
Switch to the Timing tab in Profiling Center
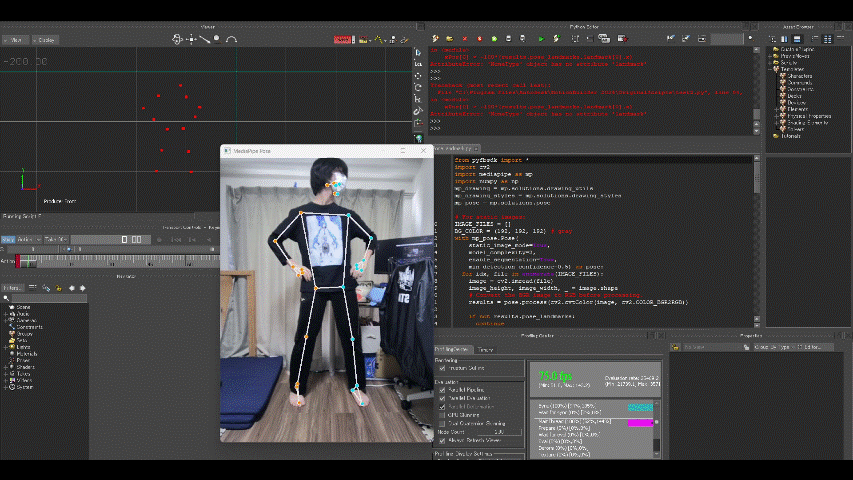click(x=485, y=349)
